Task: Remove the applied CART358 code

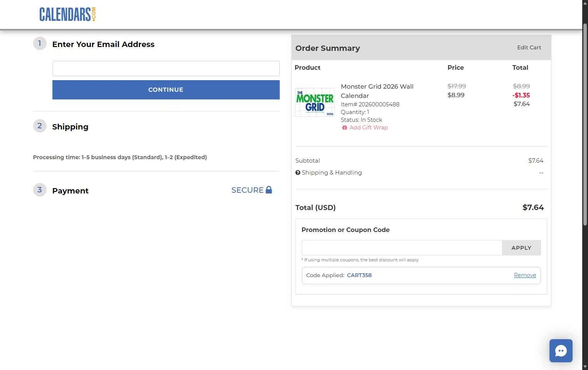Action: 525,275
